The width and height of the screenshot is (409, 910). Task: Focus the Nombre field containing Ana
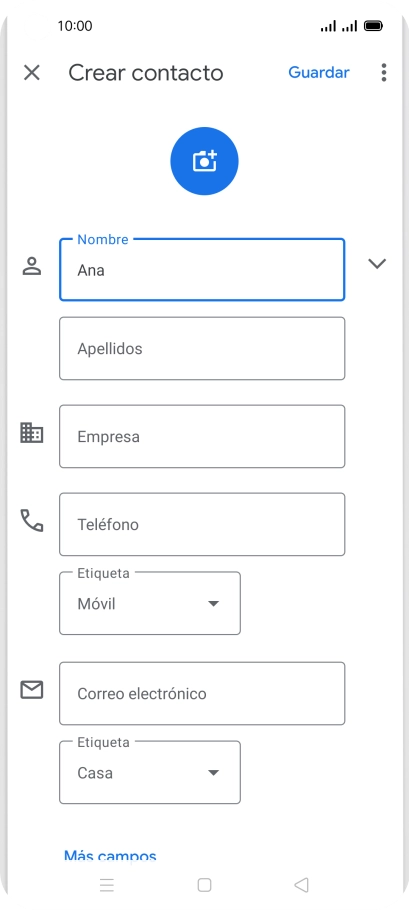(202, 270)
